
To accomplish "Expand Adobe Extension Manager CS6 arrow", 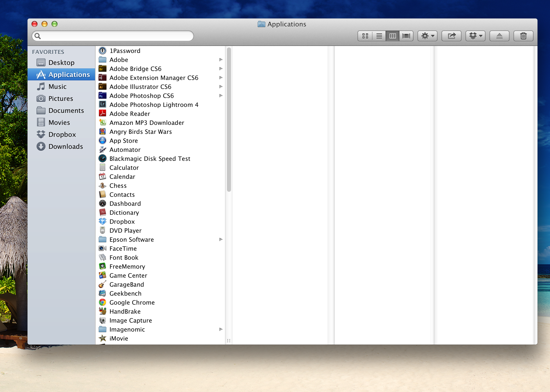I will tap(221, 78).
